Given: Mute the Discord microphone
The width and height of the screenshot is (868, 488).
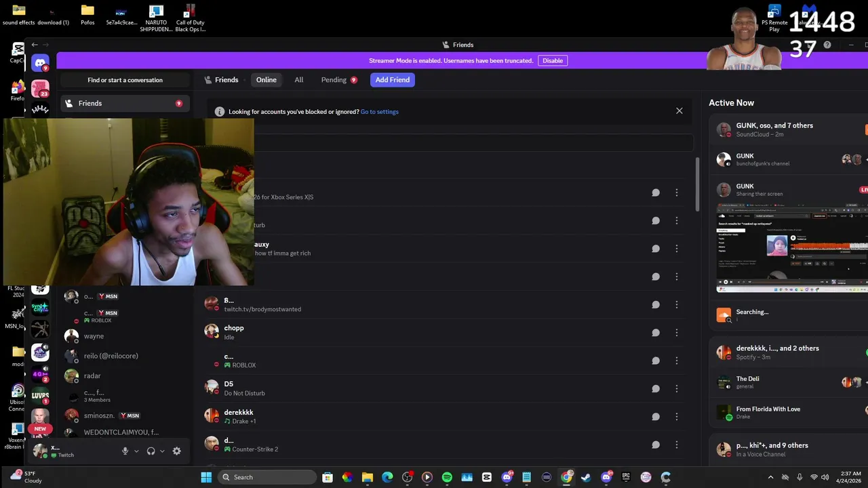Looking at the screenshot, I should click(x=125, y=451).
